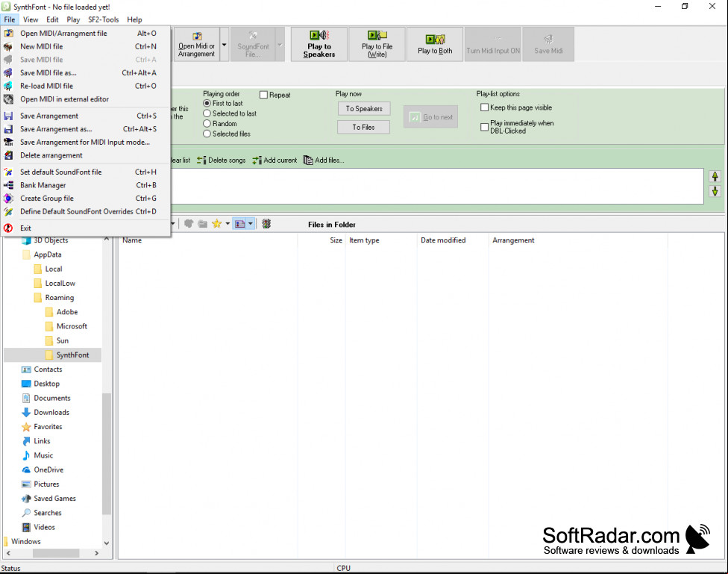Click the New MIDI file icon
728x574 pixels.
(8, 46)
